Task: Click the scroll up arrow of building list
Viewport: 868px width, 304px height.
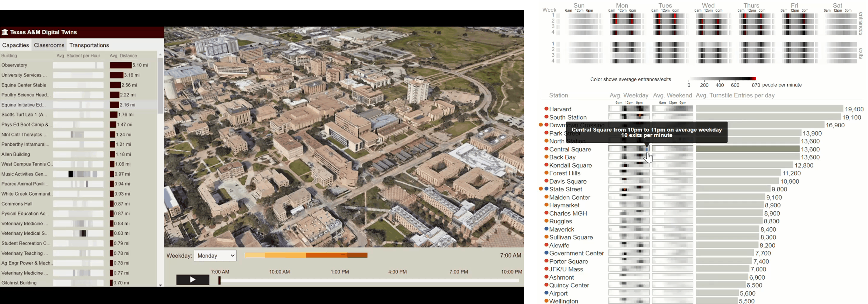Action: click(160, 55)
